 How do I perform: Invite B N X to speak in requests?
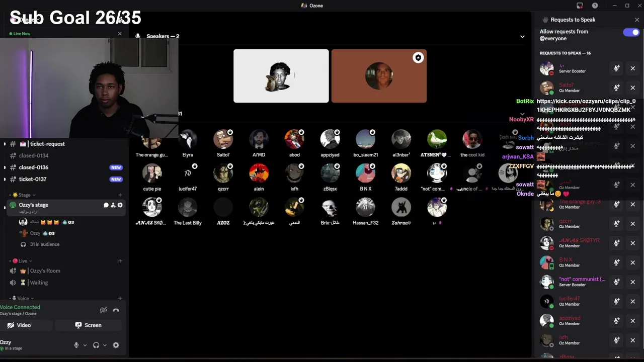coord(616,262)
